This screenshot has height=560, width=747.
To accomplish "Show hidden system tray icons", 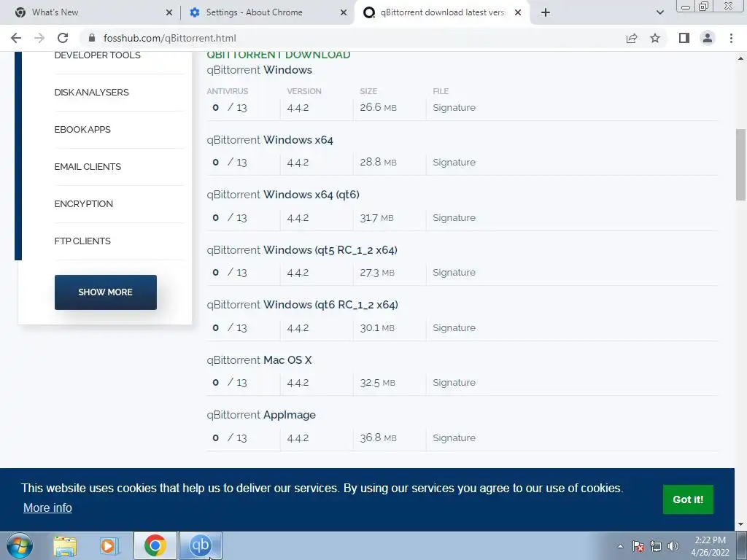I will pyautogui.click(x=620, y=546).
